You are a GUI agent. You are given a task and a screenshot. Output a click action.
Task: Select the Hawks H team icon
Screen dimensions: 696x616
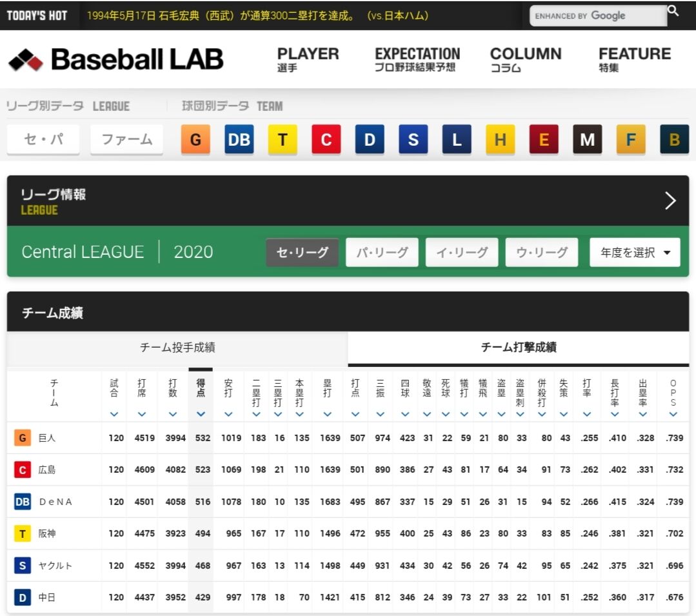click(x=500, y=139)
